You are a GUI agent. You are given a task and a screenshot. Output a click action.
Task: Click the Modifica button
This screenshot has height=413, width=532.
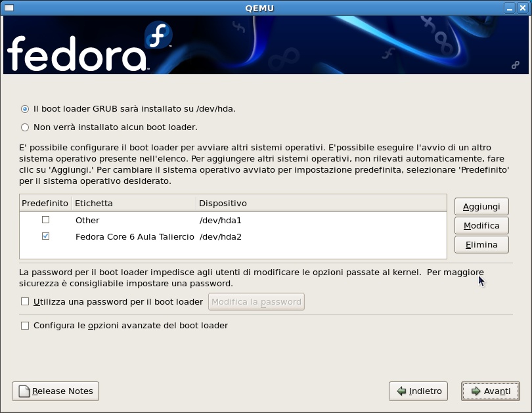point(481,225)
